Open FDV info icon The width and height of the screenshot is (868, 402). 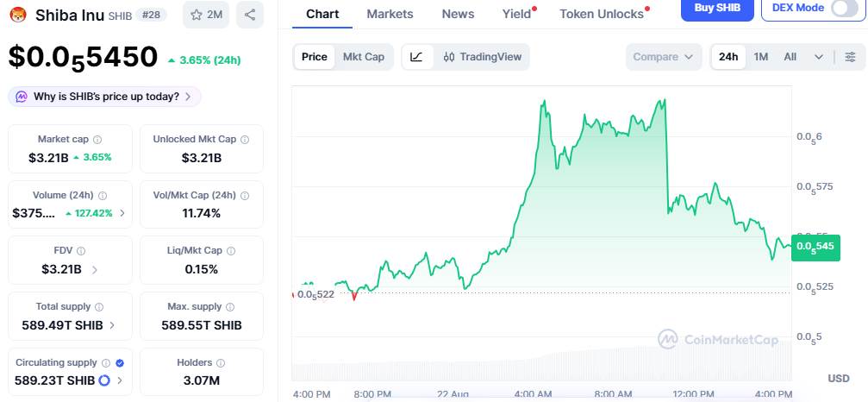click(x=81, y=251)
